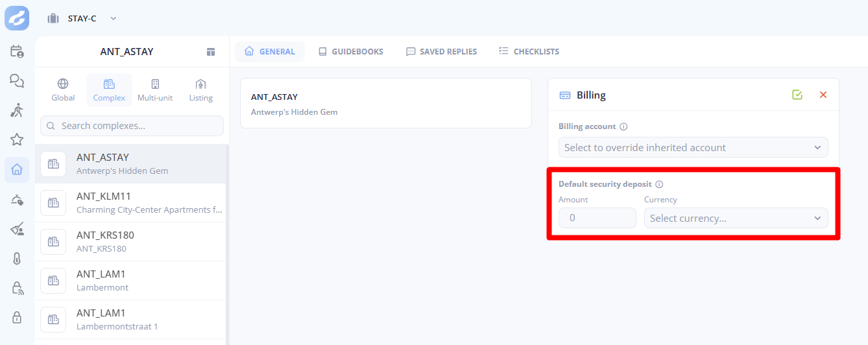Open the Billing account override dropdown

693,147
